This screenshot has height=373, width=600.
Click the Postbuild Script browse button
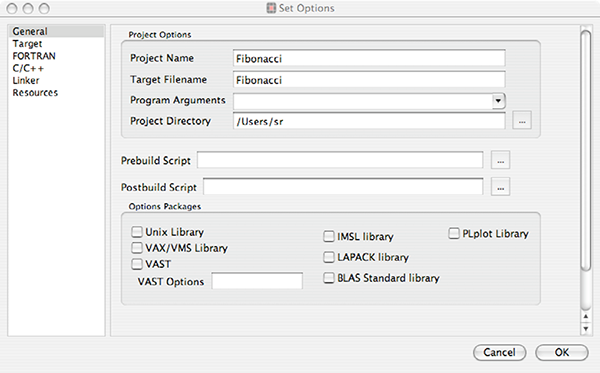501,187
